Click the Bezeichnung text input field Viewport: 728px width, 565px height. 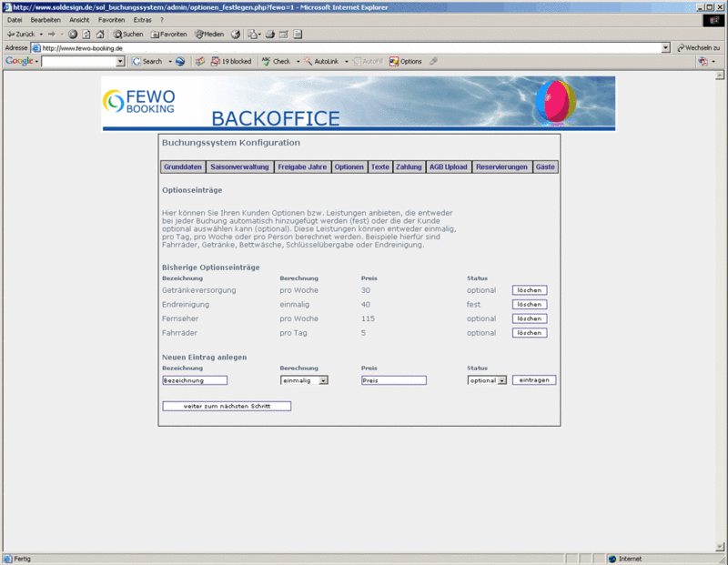(195, 380)
